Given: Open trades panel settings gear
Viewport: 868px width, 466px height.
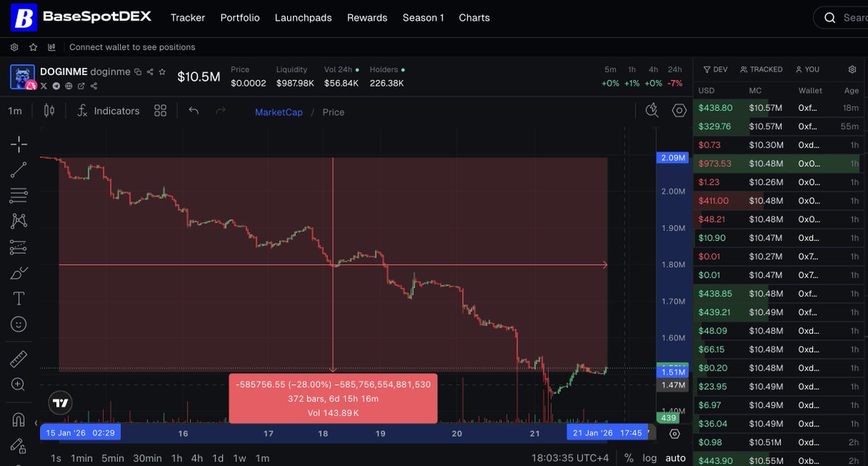Looking at the screenshot, I should [852, 69].
